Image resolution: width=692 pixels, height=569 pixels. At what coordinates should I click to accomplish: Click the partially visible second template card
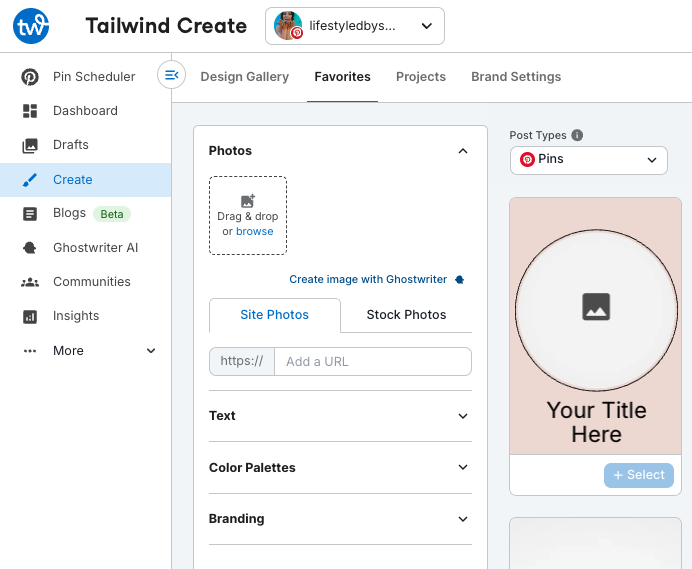pyautogui.click(x=596, y=543)
